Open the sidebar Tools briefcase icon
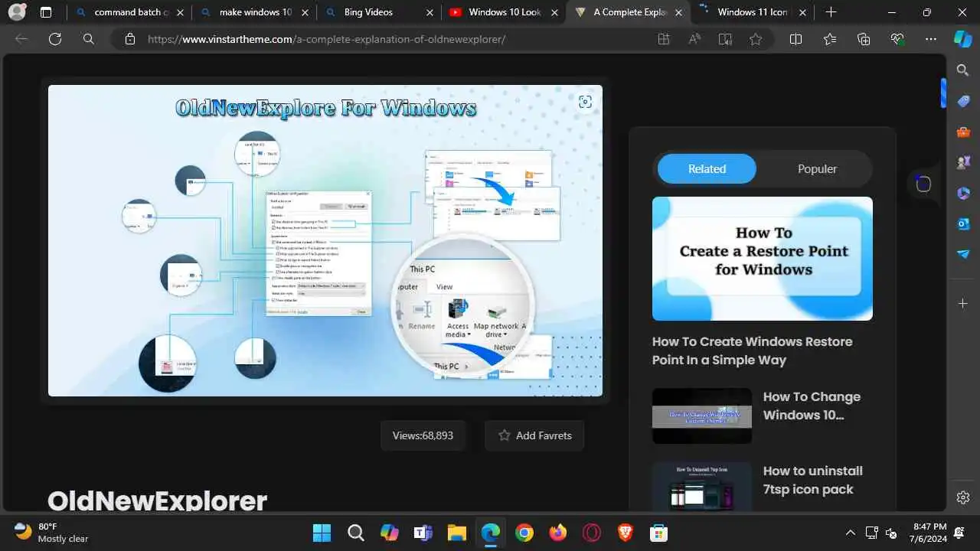The image size is (980, 551). point(963,132)
